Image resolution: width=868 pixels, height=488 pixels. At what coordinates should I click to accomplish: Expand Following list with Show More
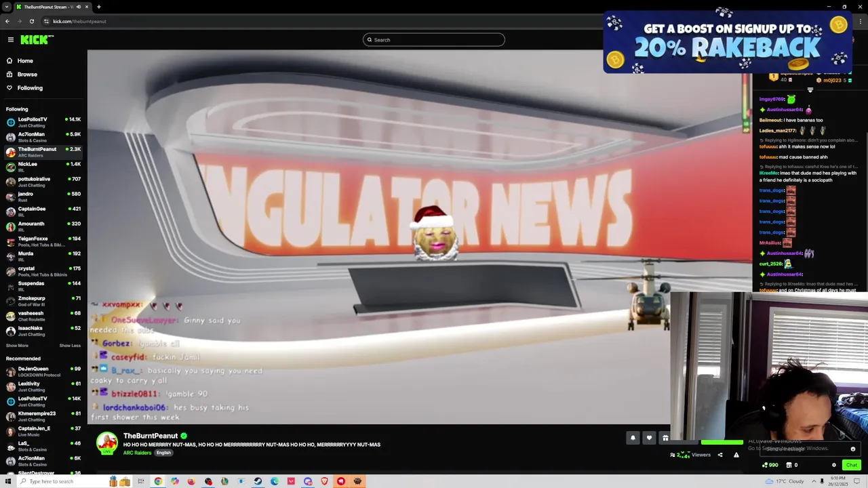[x=17, y=346]
